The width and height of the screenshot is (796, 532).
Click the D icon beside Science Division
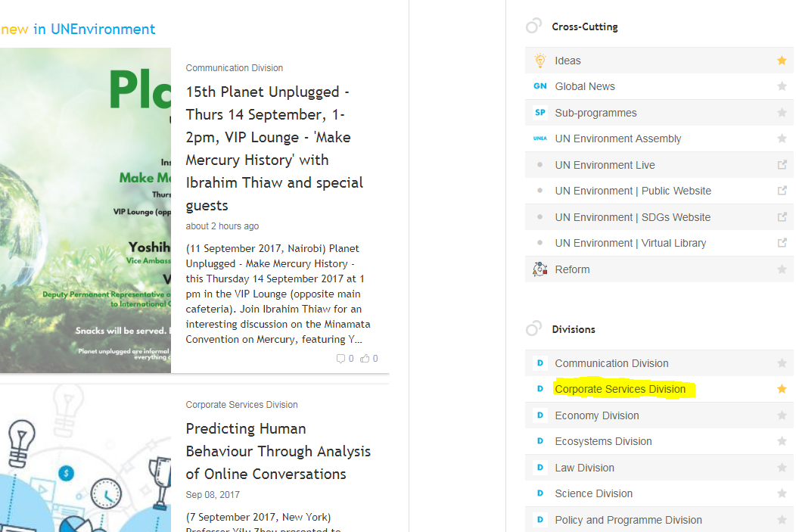[x=540, y=493]
